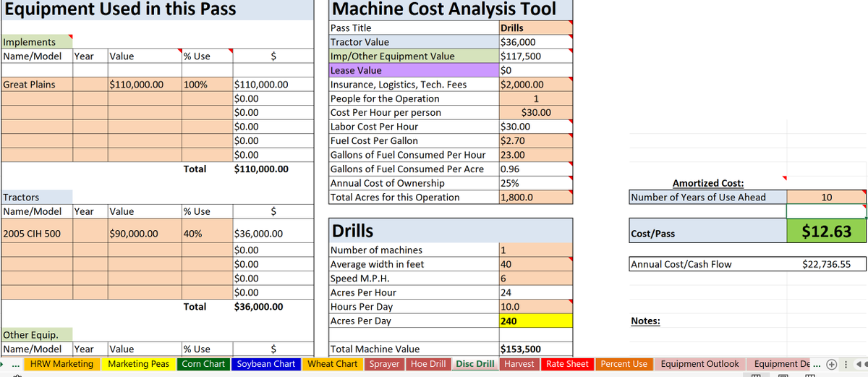This screenshot has height=377, width=868.
Task: Select the 1,800.0 total acres cell
Action: [x=535, y=198]
